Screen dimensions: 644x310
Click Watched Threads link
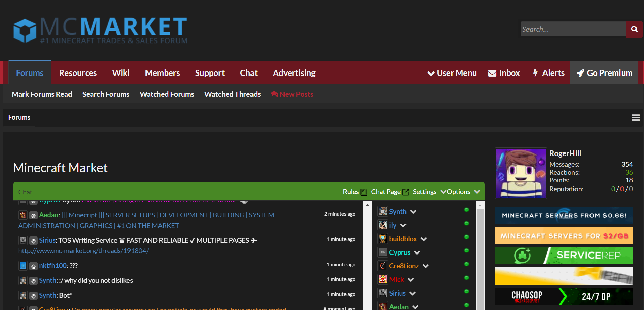point(233,94)
